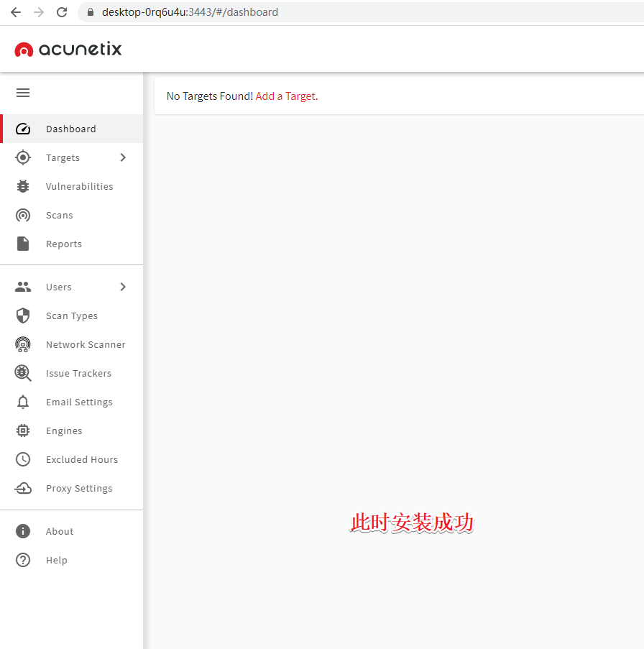Collapse sidebar with hamburger menu icon
Viewport: 644px width, 649px height.
(x=23, y=93)
